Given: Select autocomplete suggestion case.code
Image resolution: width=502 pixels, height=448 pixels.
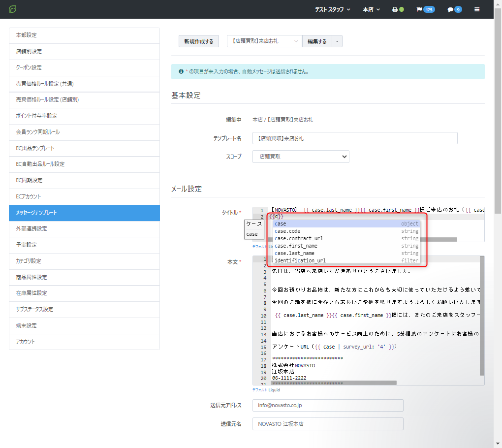Looking at the screenshot, I should tap(346, 231).
